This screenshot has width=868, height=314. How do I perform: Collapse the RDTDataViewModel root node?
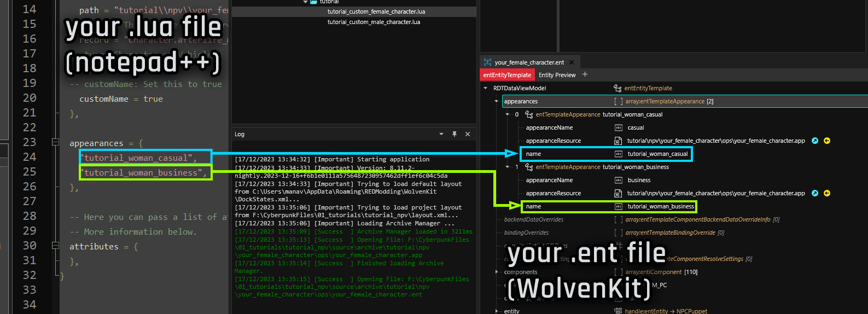[485, 88]
